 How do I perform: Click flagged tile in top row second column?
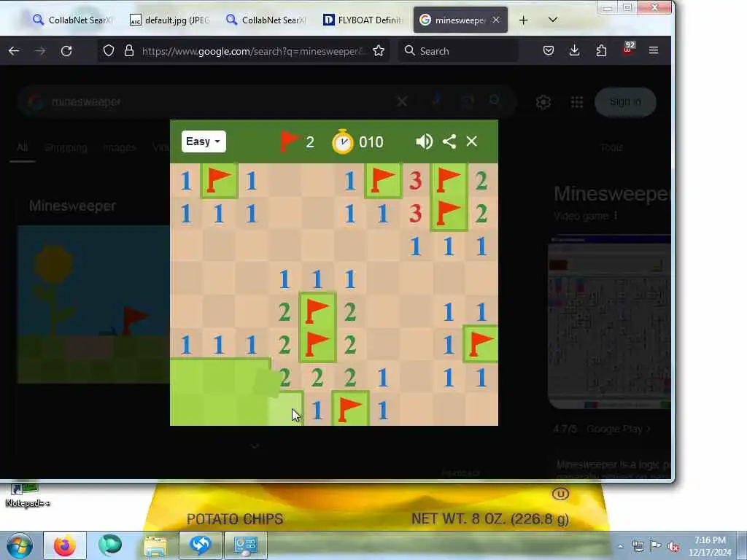219,181
